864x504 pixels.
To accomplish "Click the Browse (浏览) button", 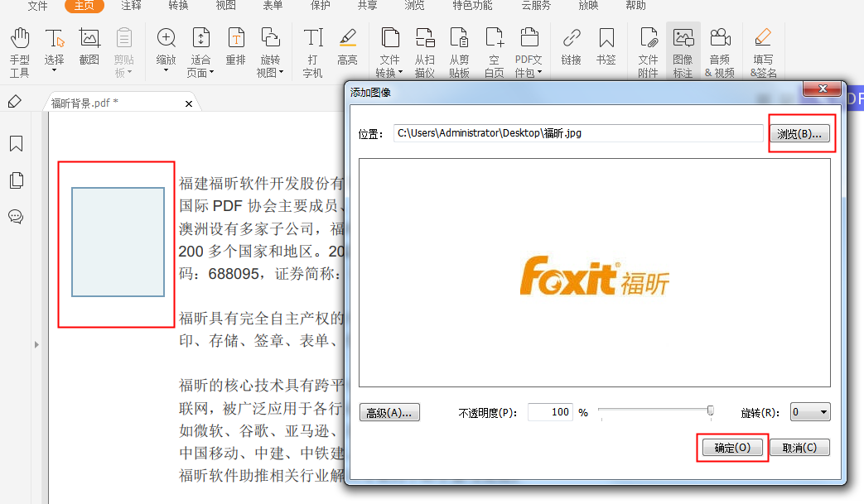I will coord(799,132).
